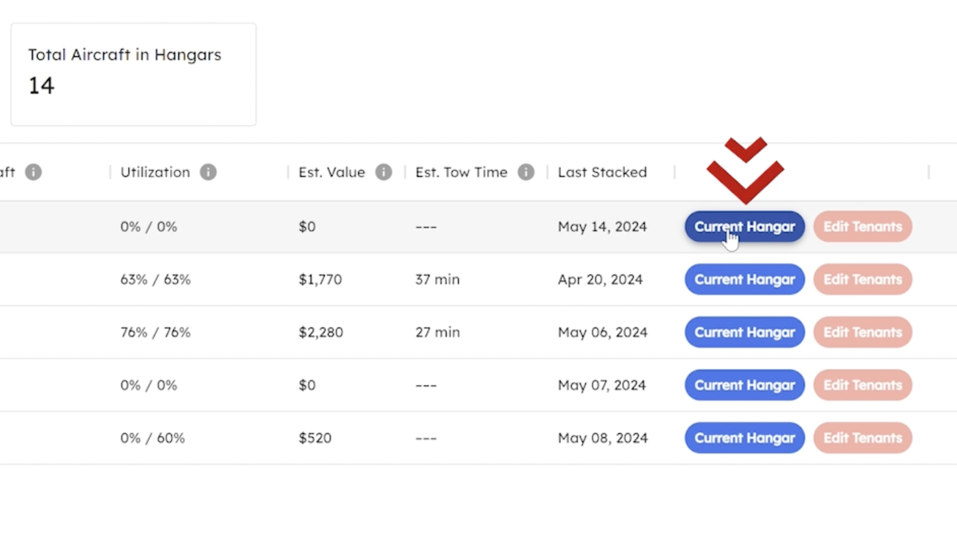Click the Total Aircraft in Hangars card

133,74
